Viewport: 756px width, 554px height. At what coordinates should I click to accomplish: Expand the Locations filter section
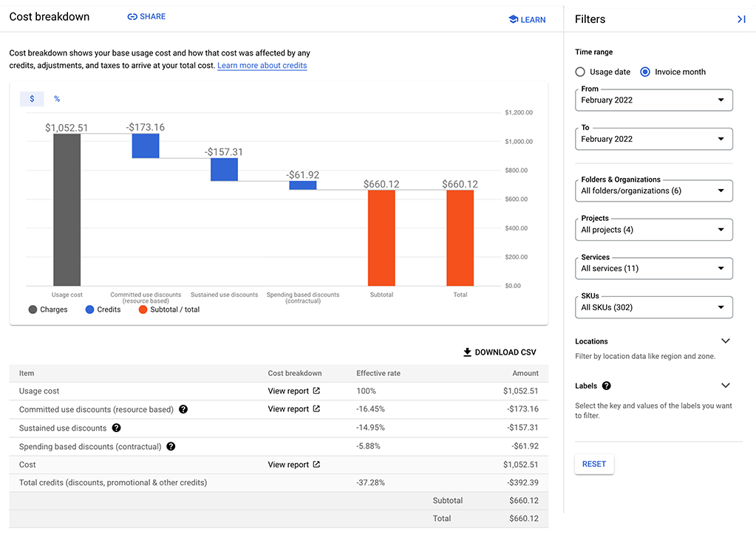point(726,341)
